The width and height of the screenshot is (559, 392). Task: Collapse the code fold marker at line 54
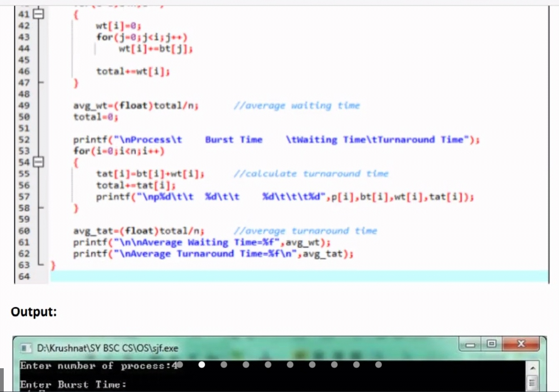38,162
